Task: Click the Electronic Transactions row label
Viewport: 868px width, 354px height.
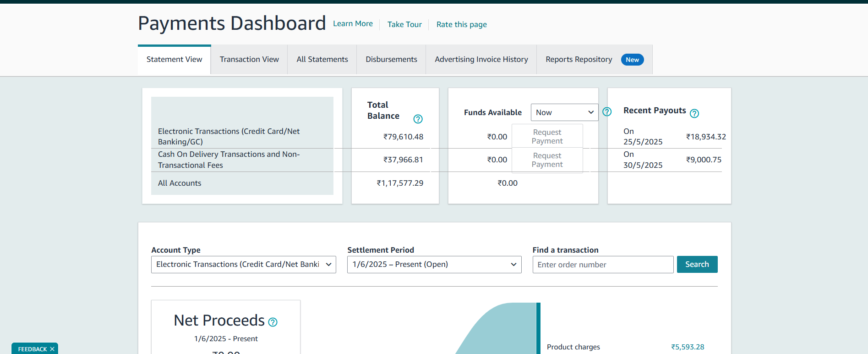Action: 229,137
